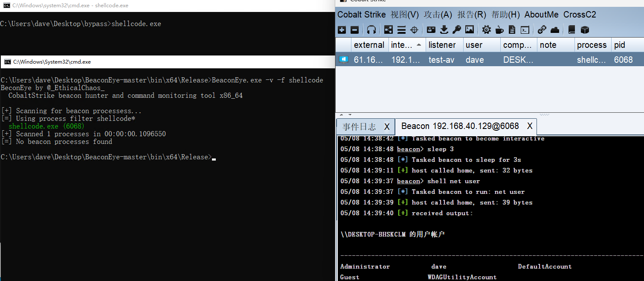Select dave user cell in session row
This screenshot has width=644, height=281.
coord(482,60)
